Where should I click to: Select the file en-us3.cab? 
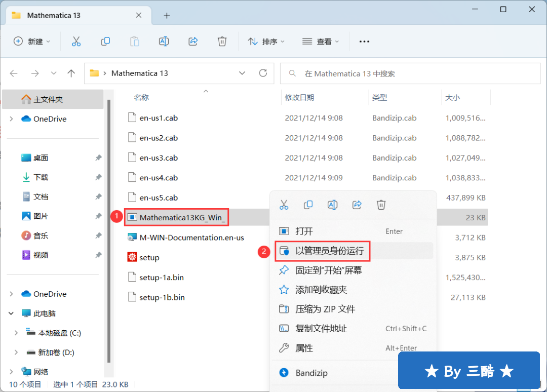[x=159, y=158]
